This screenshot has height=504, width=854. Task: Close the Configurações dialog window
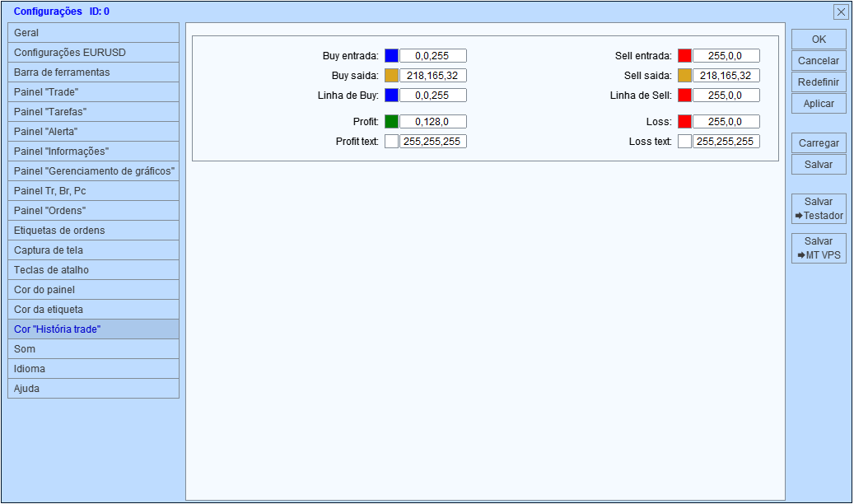click(x=840, y=12)
